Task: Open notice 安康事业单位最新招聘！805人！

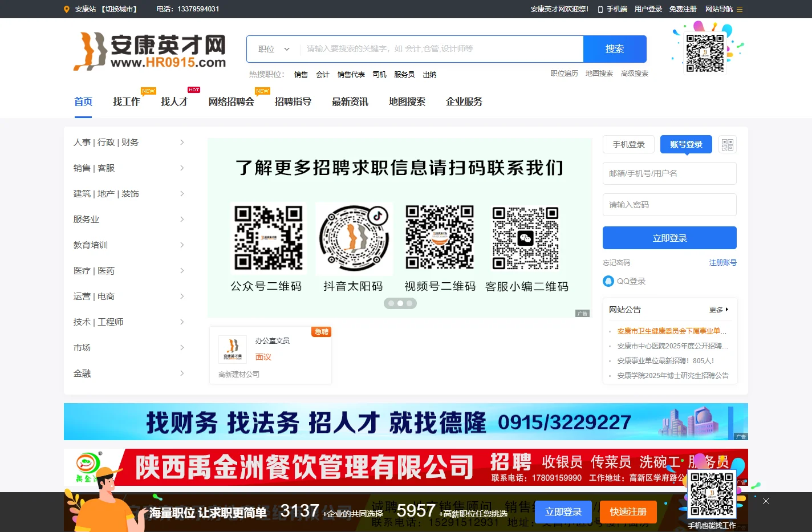Action: [x=665, y=361]
